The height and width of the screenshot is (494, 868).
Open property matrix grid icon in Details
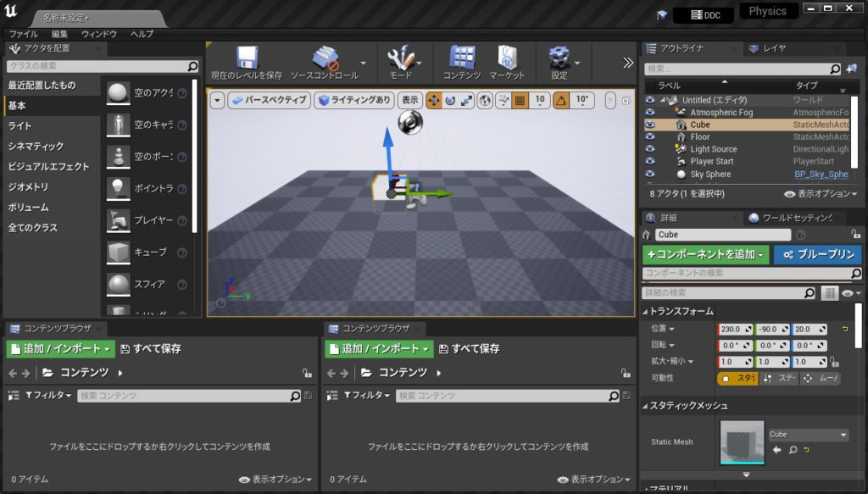[829, 293]
